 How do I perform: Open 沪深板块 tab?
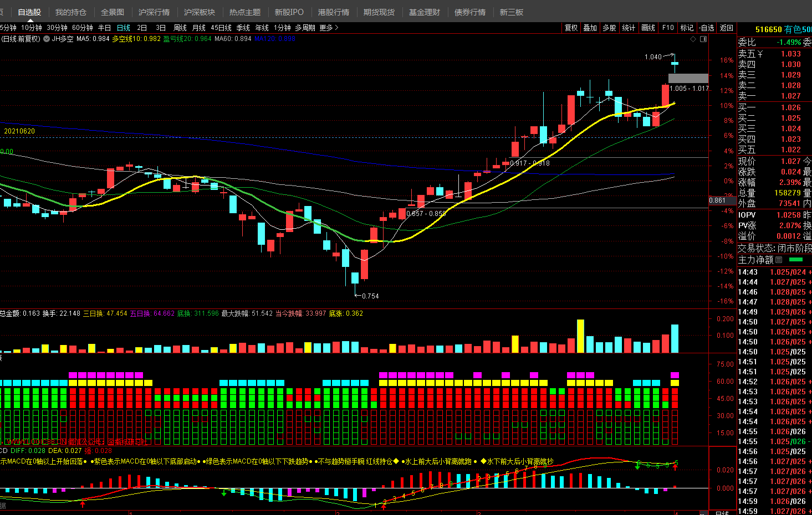pyautogui.click(x=200, y=12)
